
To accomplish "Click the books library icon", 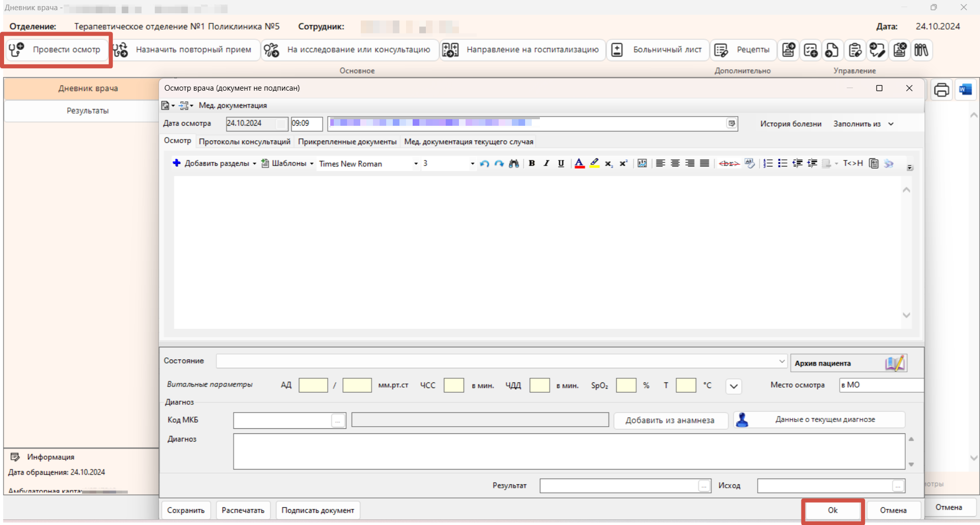I will click(921, 50).
